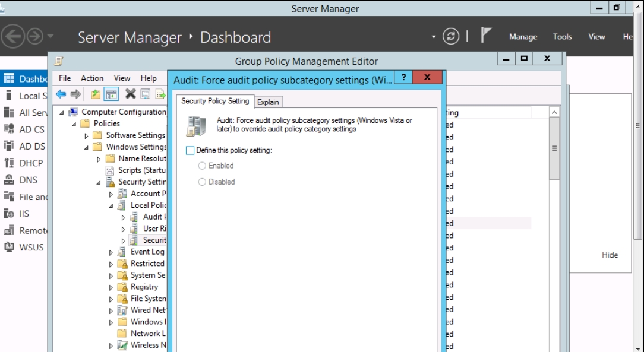Collapse the Windows Settings node
The width and height of the screenshot is (644, 352).
coord(86,147)
